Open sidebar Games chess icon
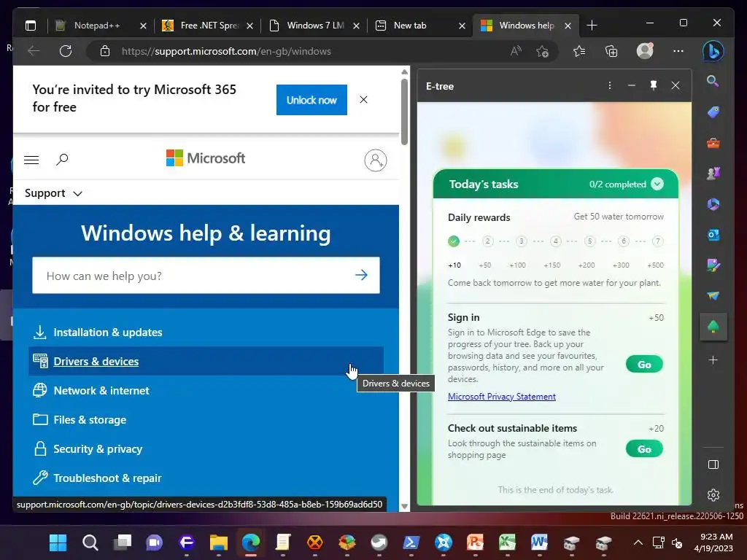Screen dimensions: 747x560 (x=713, y=174)
